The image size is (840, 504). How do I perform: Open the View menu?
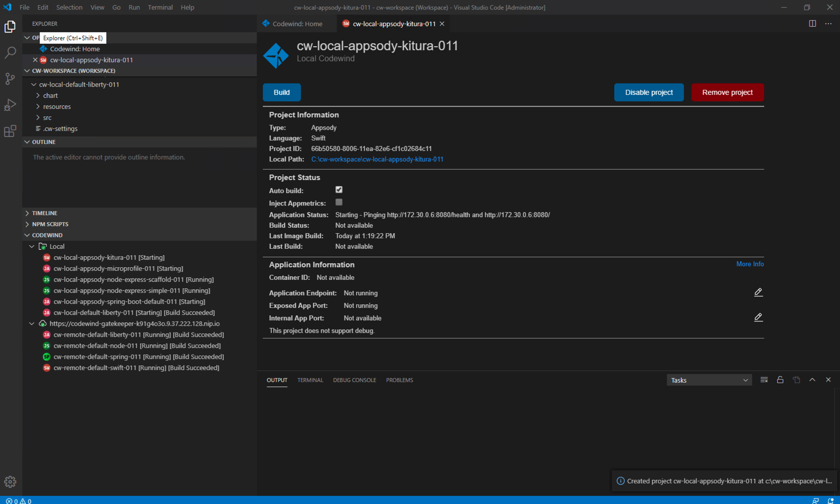point(97,7)
